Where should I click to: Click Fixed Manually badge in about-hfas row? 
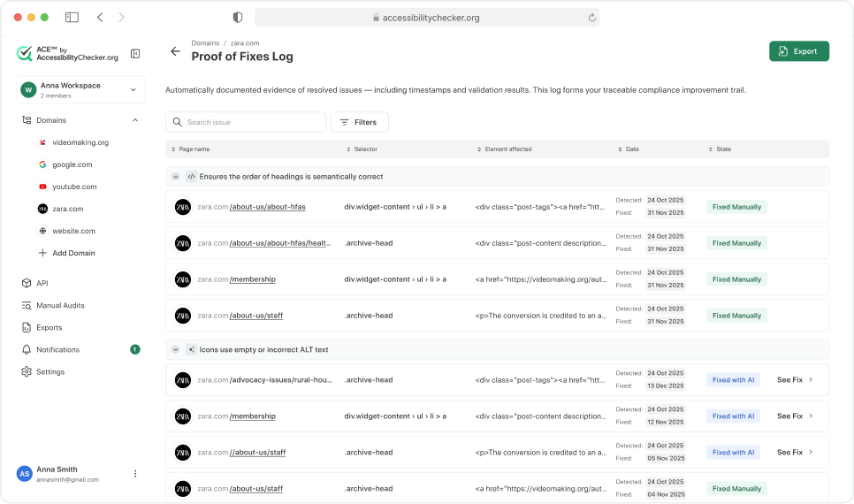(737, 207)
